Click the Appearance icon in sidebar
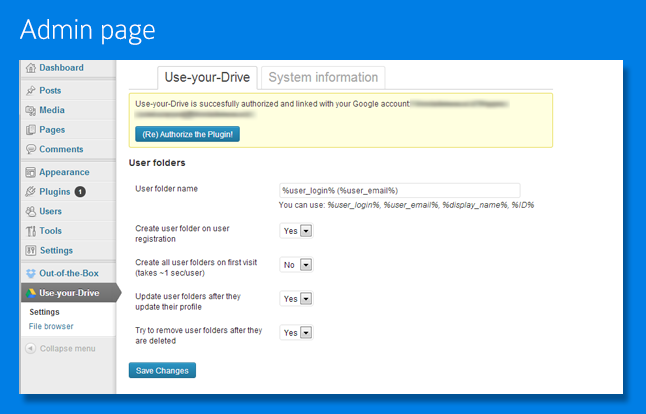The height and width of the screenshot is (414, 646). point(31,172)
